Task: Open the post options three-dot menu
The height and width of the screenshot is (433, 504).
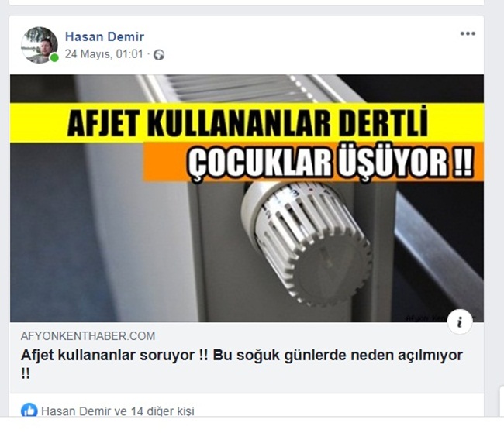Action: tap(468, 34)
